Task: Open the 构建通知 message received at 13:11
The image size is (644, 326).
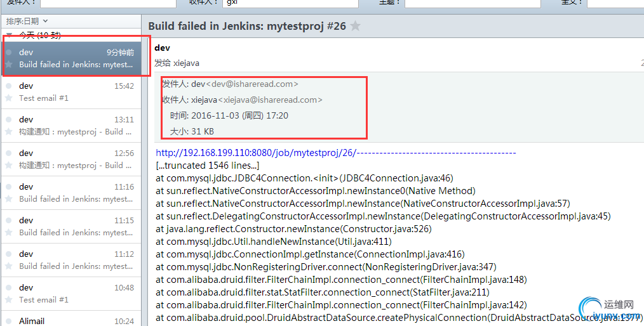Action: (x=71, y=126)
